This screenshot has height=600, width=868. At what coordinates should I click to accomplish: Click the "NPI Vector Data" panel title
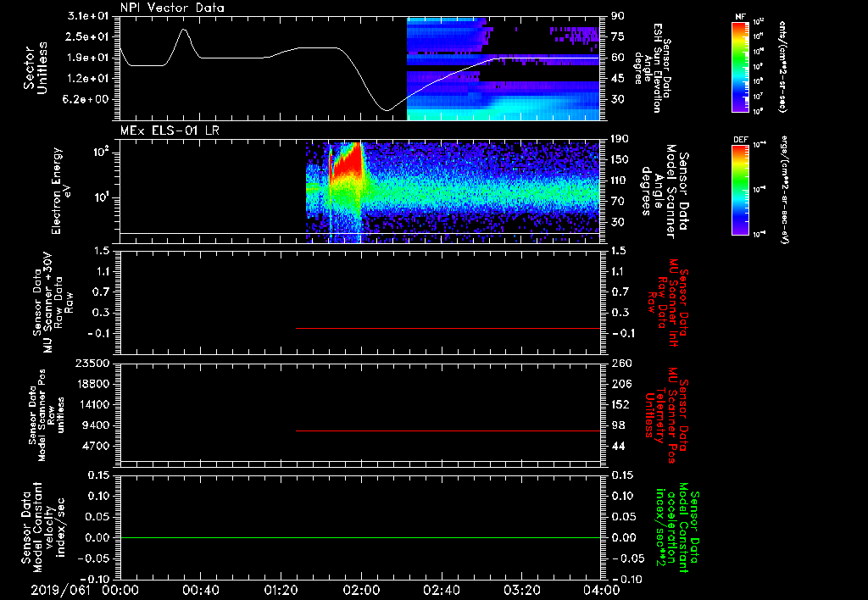[173, 8]
